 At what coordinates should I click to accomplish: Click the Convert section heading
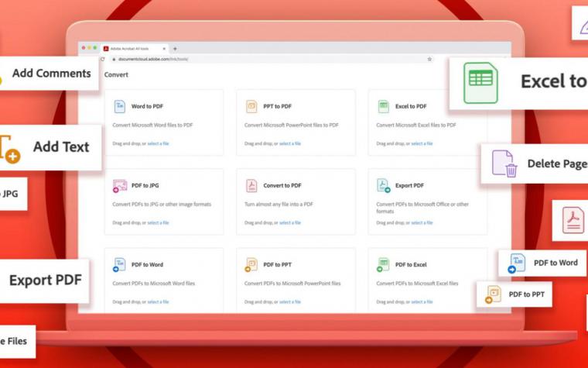click(116, 74)
